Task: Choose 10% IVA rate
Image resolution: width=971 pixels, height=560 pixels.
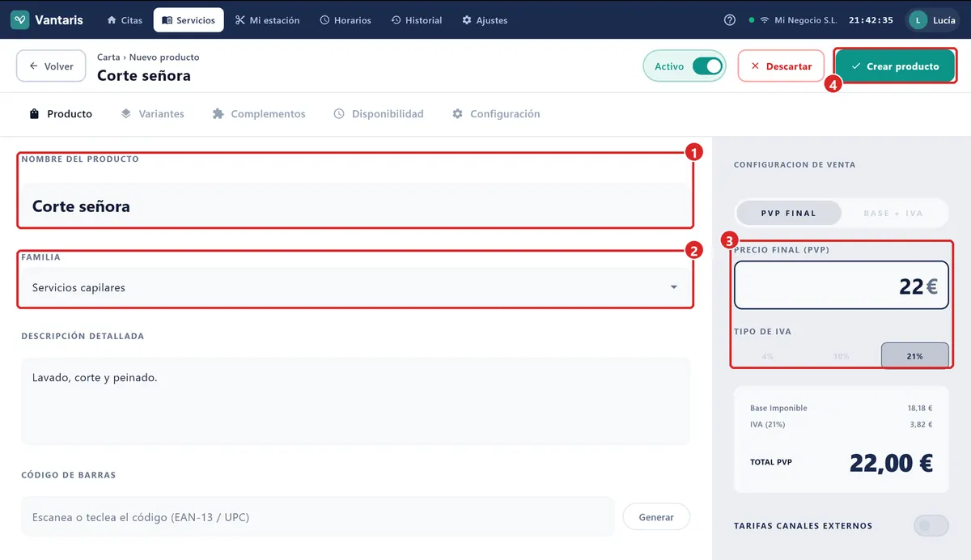Action: tap(842, 356)
